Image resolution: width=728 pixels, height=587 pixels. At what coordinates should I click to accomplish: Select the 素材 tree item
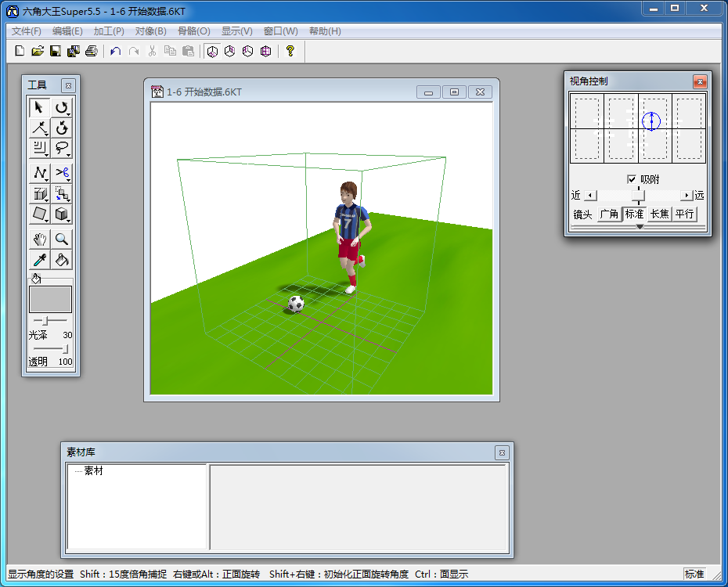coord(93,471)
